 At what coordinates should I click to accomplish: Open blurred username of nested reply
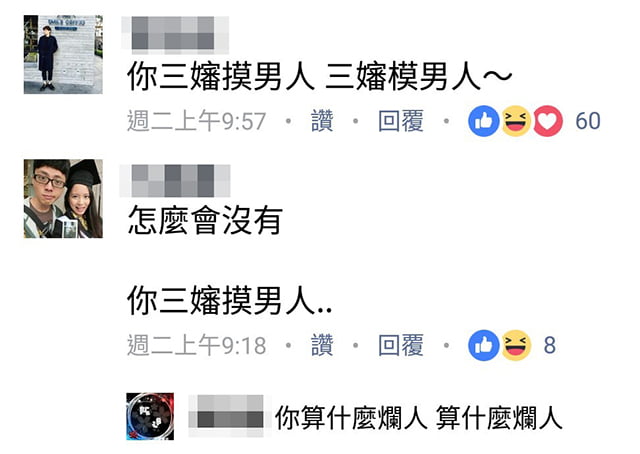click(228, 416)
